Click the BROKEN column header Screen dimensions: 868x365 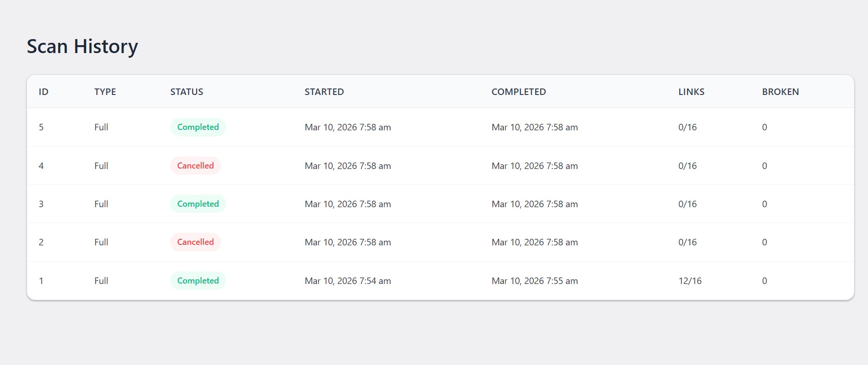pyautogui.click(x=780, y=92)
